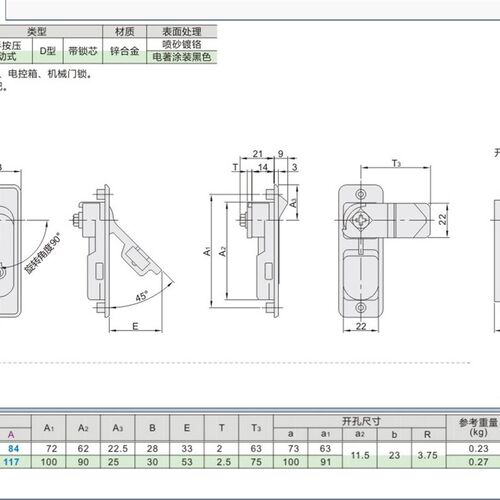500x500 pixels.
Task: Select the 30 cell under B
Action: click(x=152, y=462)
